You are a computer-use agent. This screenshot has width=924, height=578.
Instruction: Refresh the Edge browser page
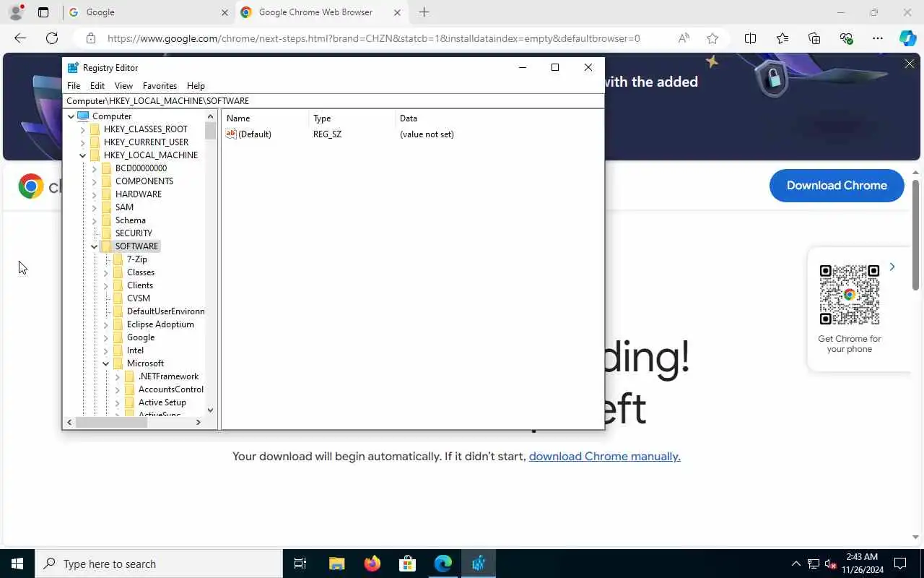point(52,38)
